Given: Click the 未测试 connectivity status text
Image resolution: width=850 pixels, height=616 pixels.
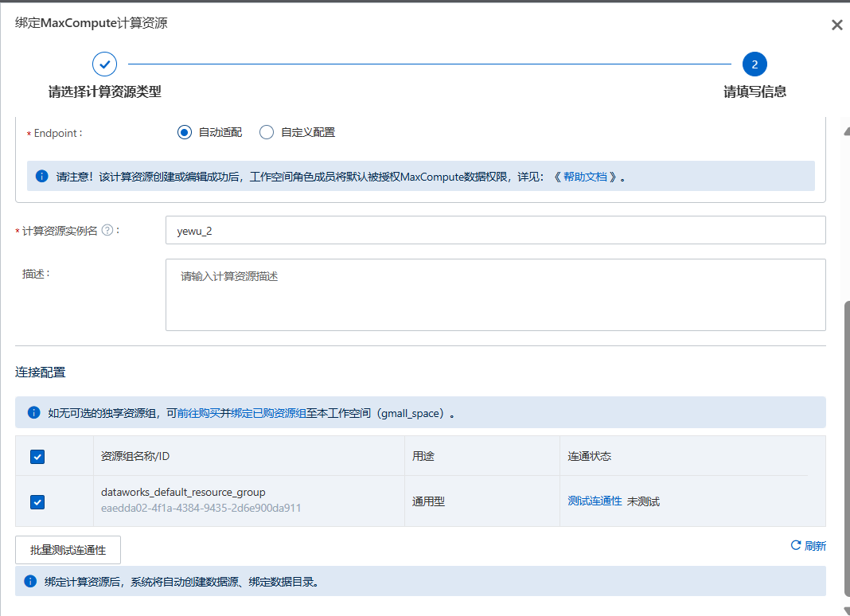Looking at the screenshot, I should [643, 501].
